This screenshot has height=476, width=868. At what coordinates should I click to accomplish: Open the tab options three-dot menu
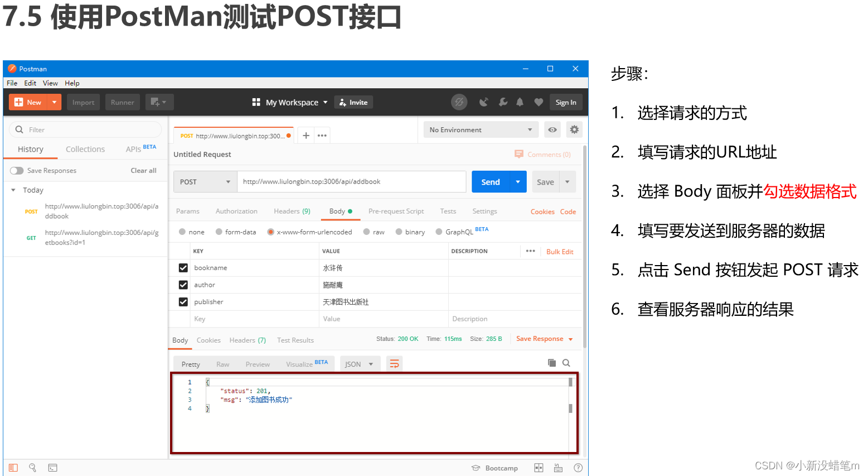point(322,136)
